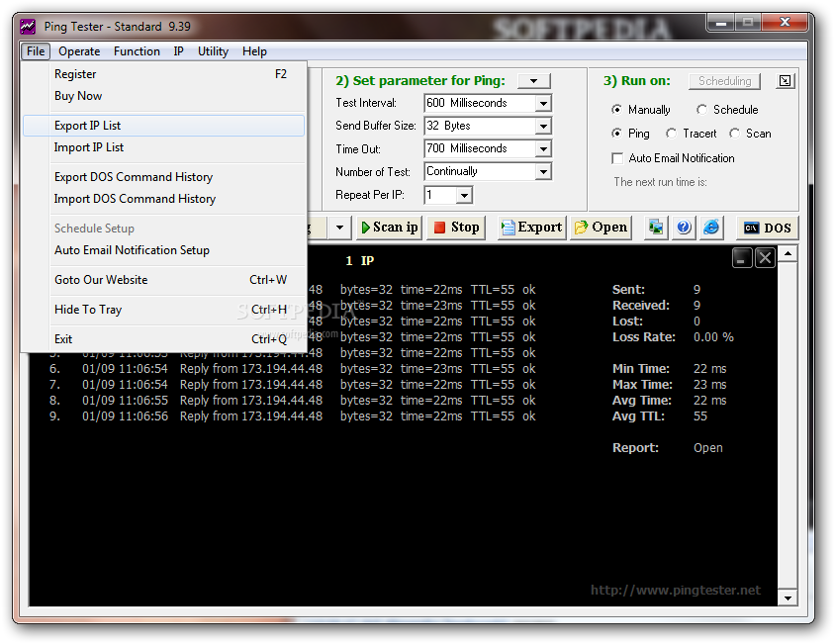Visit http://www.pingtester.net link

(676, 591)
